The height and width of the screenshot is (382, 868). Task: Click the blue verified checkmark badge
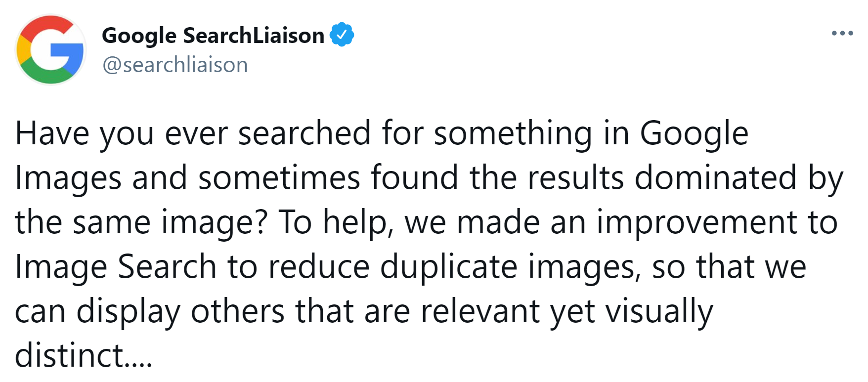(x=342, y=35)
